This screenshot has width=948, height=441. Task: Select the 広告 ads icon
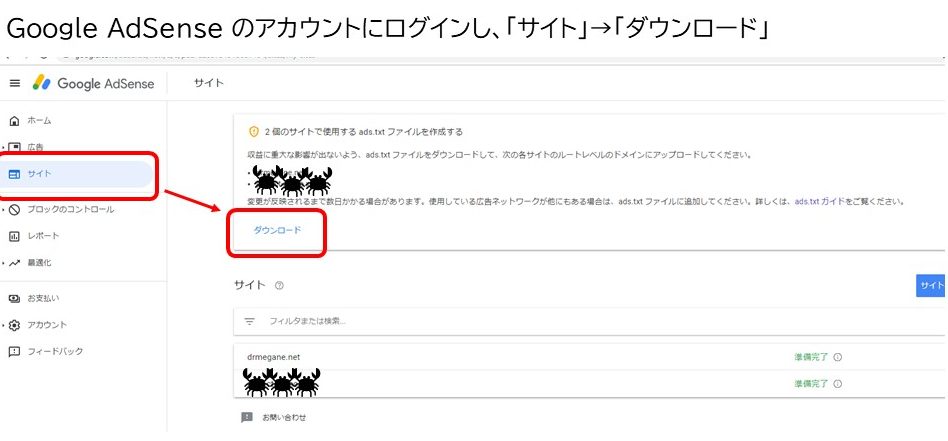(x=15, y=147)
